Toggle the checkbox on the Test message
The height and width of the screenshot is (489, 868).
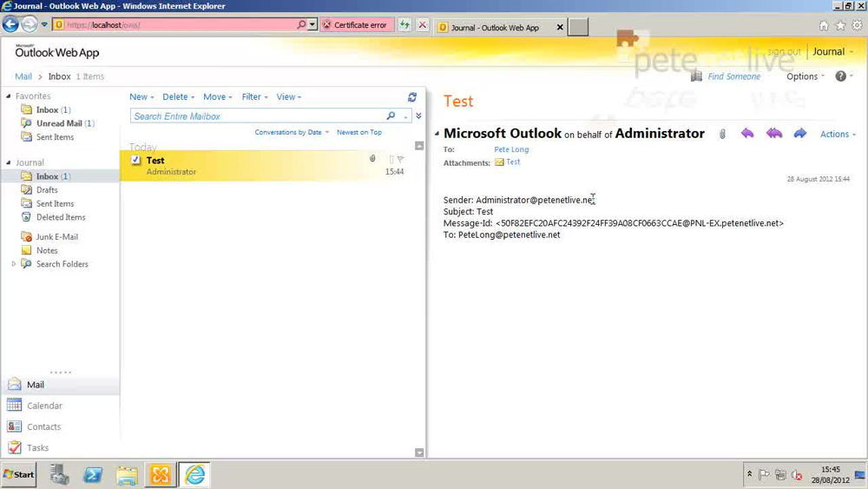tap(136, 160)
